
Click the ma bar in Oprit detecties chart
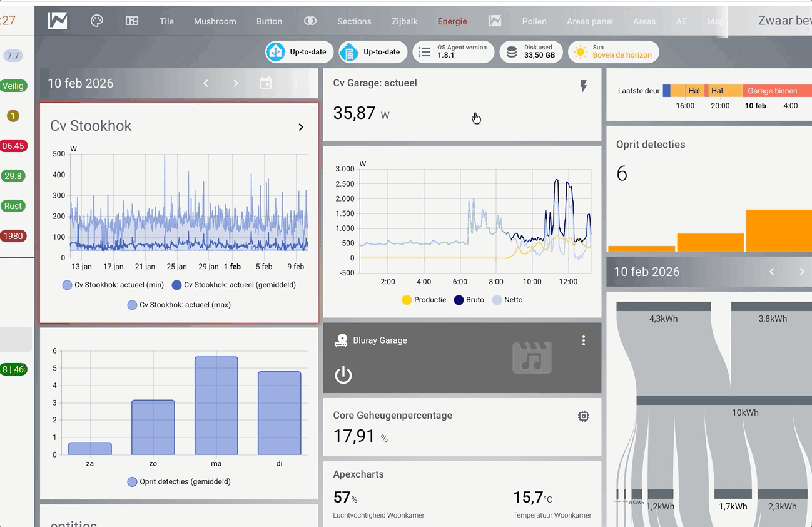pos(216,406)
